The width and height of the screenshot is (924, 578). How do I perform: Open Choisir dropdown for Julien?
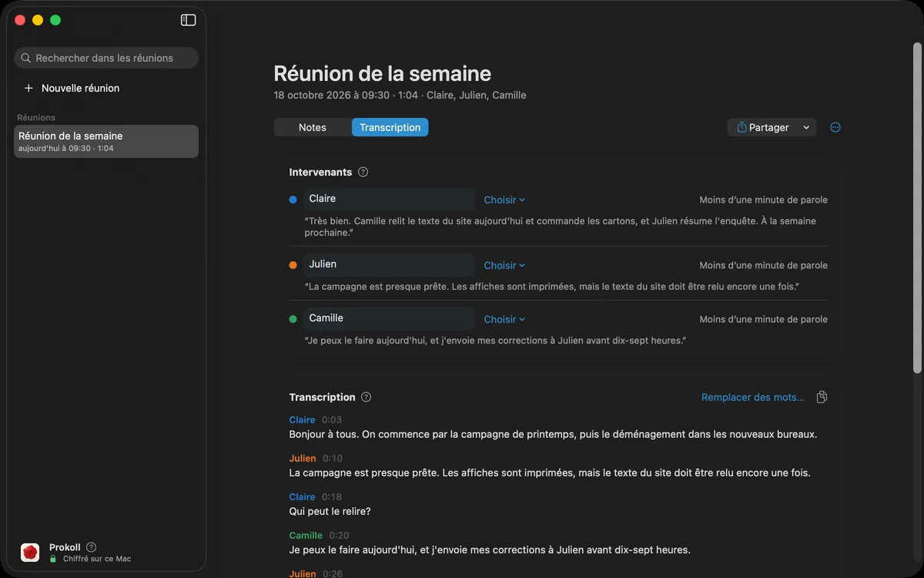click(x=504, y=265)
